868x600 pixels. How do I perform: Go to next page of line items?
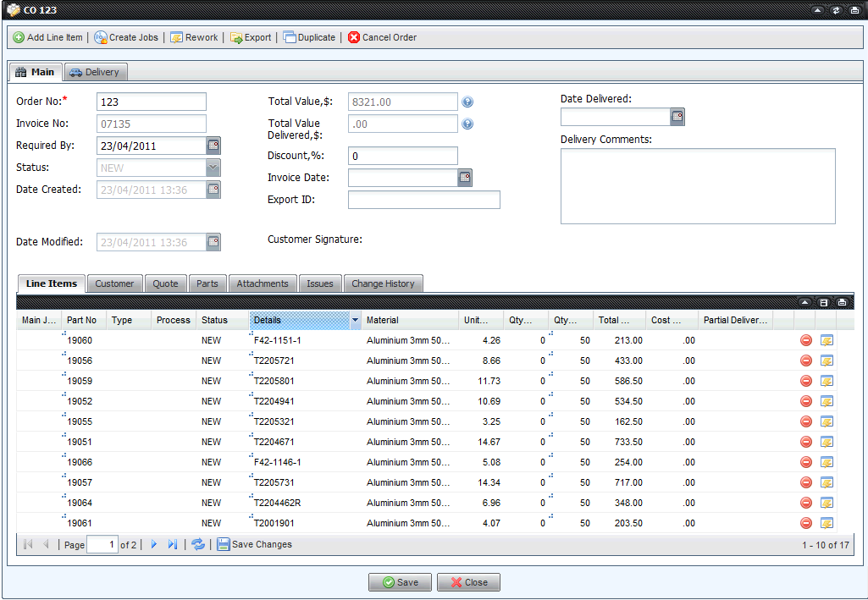point(154,544)
